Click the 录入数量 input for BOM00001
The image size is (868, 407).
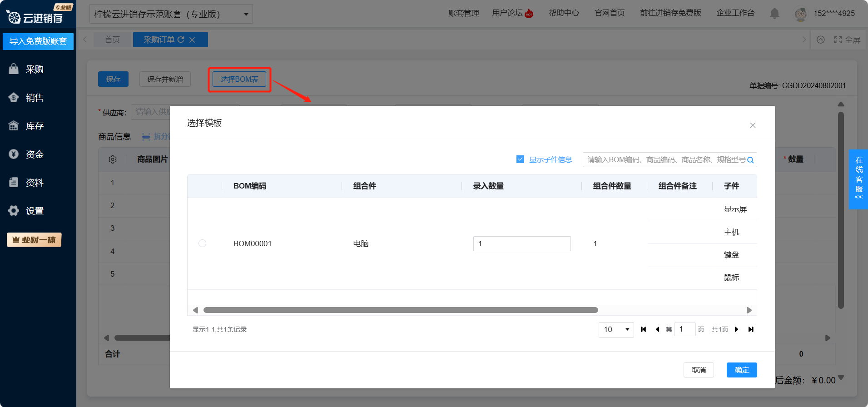tap(522, 243)
